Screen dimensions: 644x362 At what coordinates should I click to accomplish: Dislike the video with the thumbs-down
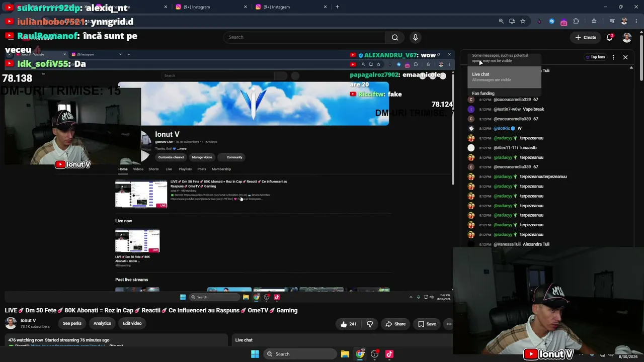pos(370,324)
